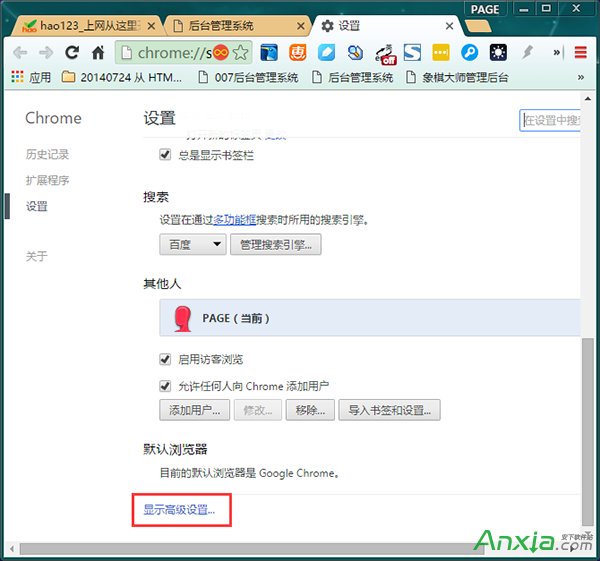The width and height of the screenshot is (600, 561).
Task: Click the gray pin extension icon
Action: tap(527, 52)
